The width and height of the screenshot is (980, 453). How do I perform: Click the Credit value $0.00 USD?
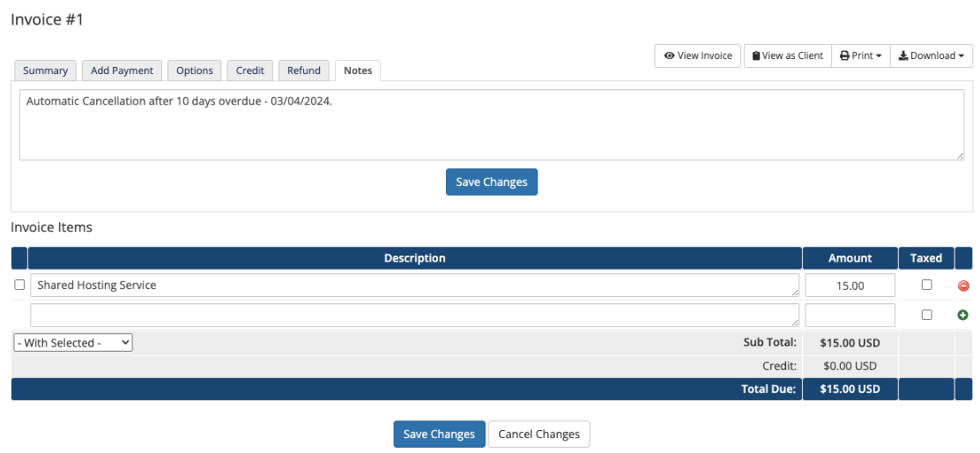(850, 366)
